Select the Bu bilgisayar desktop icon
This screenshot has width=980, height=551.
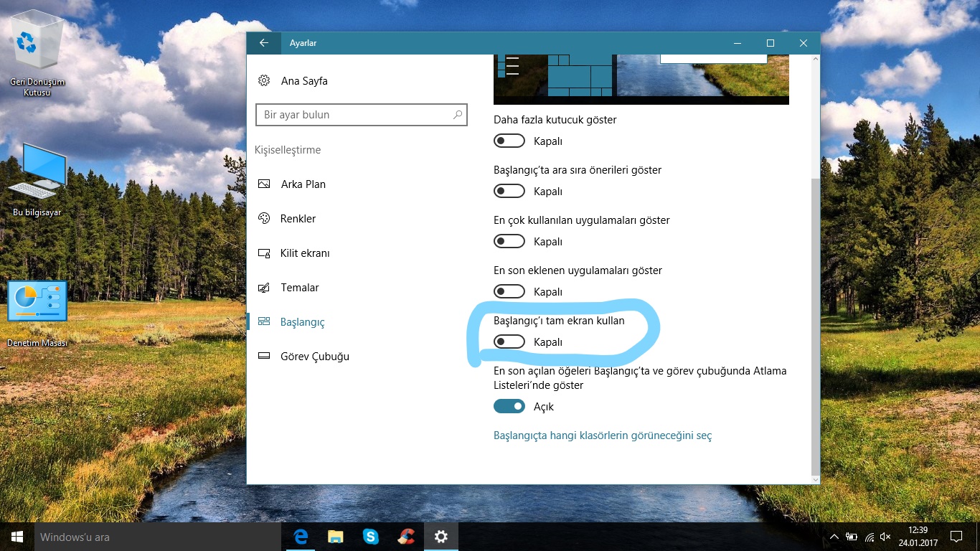(x=37, y=180)
